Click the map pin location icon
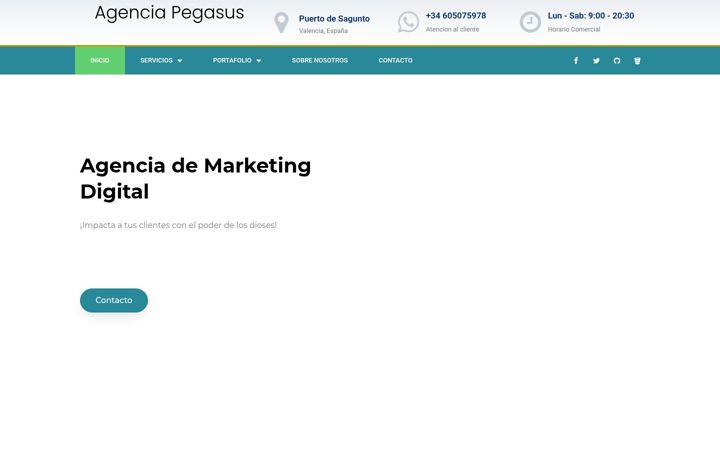The height and width of the screenshot is (450, 720). point(281,22)
